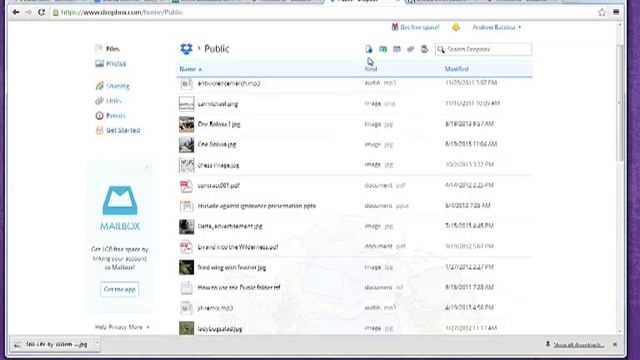Click the Show deleted files toolbar icon

pyautogui.click(x=424, y=49)
